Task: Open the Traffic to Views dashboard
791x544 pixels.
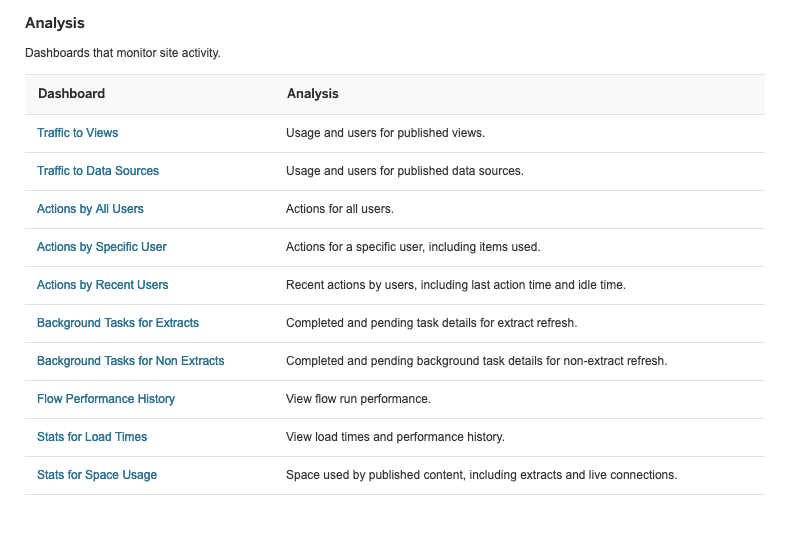Action: pyautogui.click(x=77, y=133)
